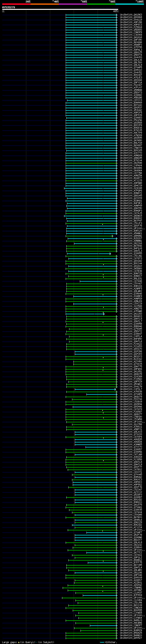Click the orange 20–40% identity legend segment
The width and height of the screenshot is (146, 644).
(x=45, y=4)
